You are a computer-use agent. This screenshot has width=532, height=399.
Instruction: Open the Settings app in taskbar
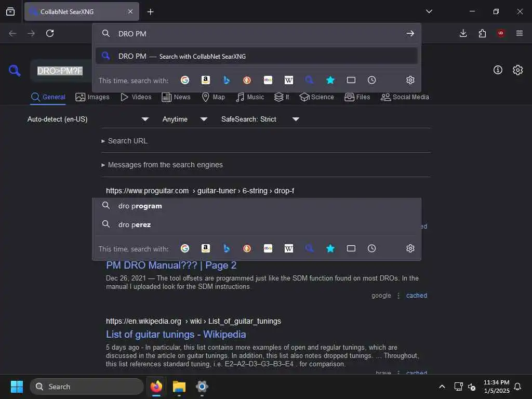(202, 387)
